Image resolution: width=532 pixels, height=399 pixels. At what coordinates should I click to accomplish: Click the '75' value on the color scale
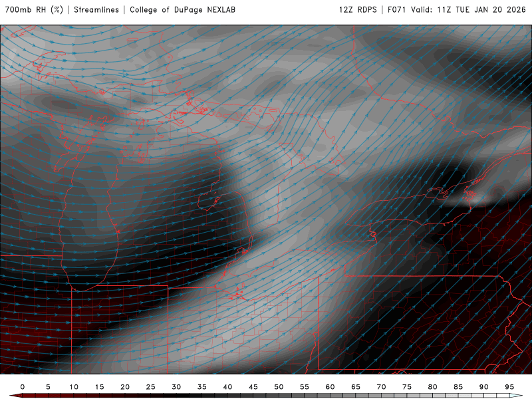coord(407,387)
